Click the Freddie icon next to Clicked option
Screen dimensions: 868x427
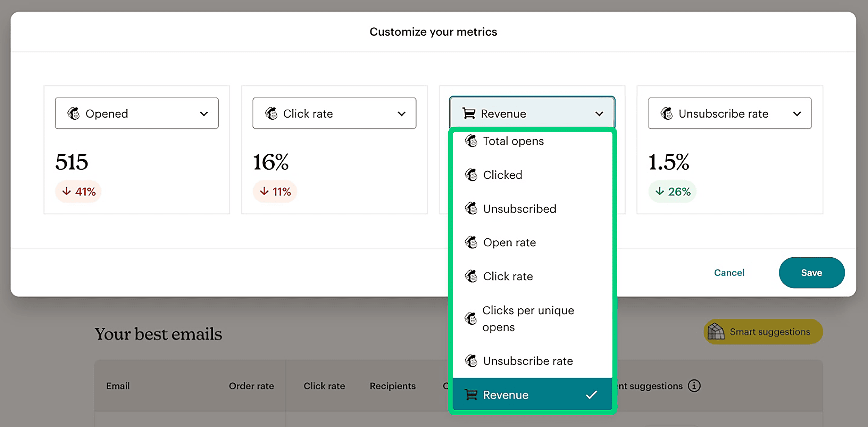click(471, 174)
